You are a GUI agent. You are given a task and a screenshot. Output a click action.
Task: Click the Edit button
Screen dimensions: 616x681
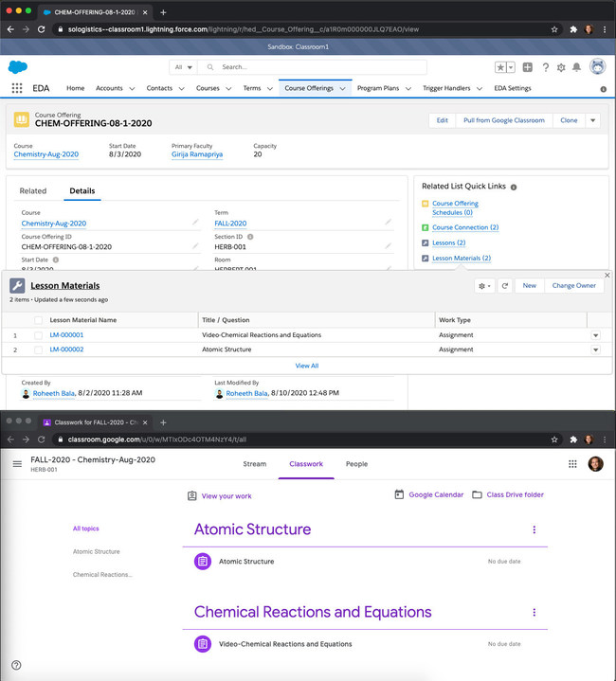[x=443, y=120]
